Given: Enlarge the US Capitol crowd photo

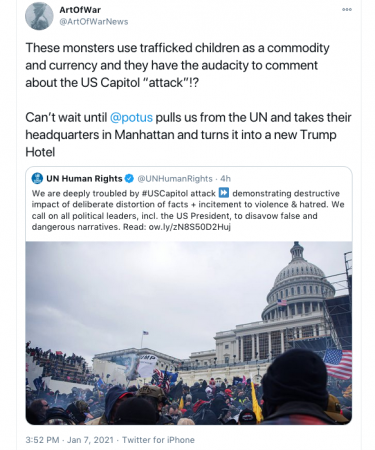Looking at the screenshot, I should (189, 333).
